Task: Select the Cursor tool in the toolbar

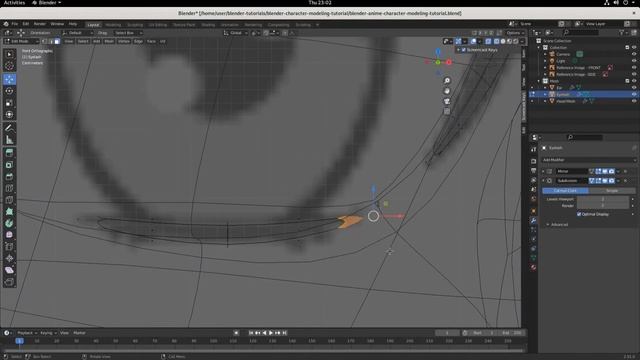Action: point(9,66)
